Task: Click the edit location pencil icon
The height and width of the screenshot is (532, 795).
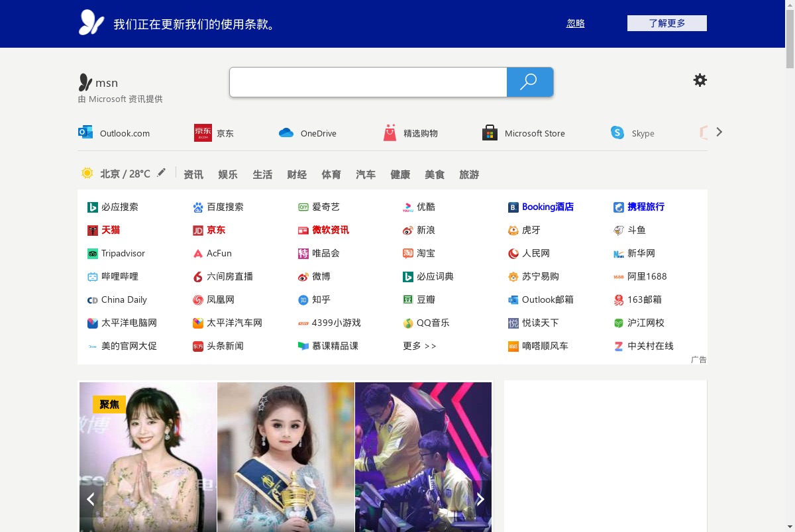Action: pyautogui.click(x=161, y=172)
